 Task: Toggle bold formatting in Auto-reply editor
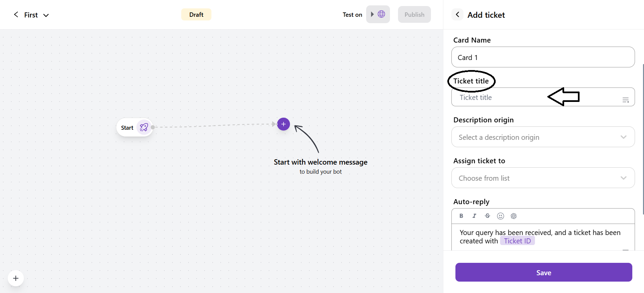click(461, 216)
